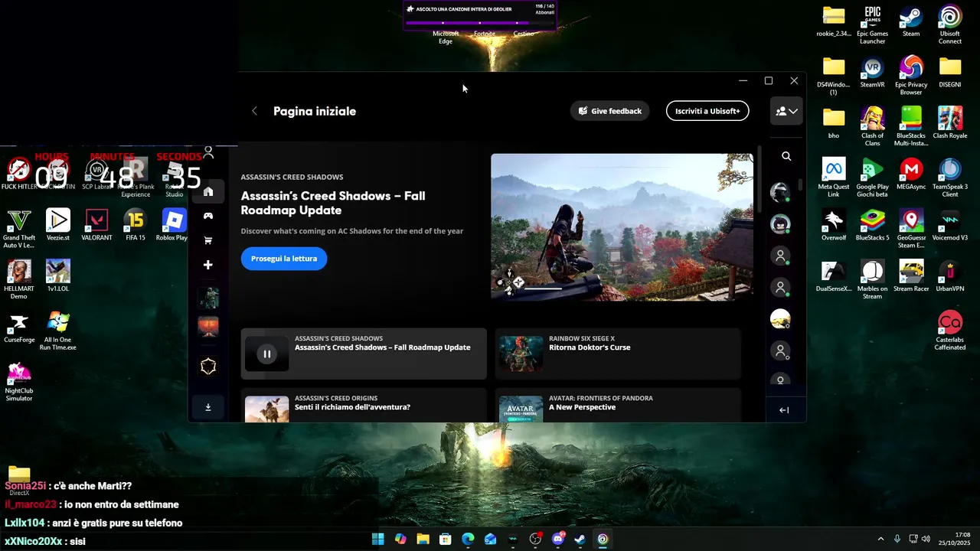This screenshot has height=551, width=980.
Task: Open File Explorer from the taskbar
Action: click(x=423, y=539)
